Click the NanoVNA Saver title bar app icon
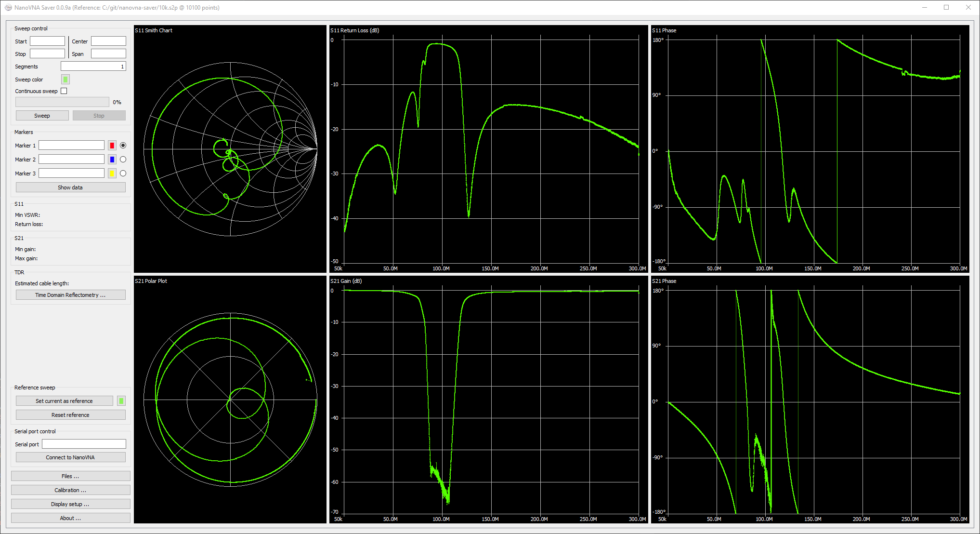The image size is (980, 534). pyautogui.click(x=8, y=8)
